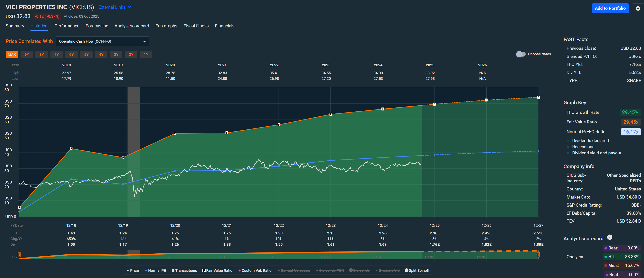Click the Normal P/FFO Ratio value box
Screen dimensions: 644x278
[631, 132]
